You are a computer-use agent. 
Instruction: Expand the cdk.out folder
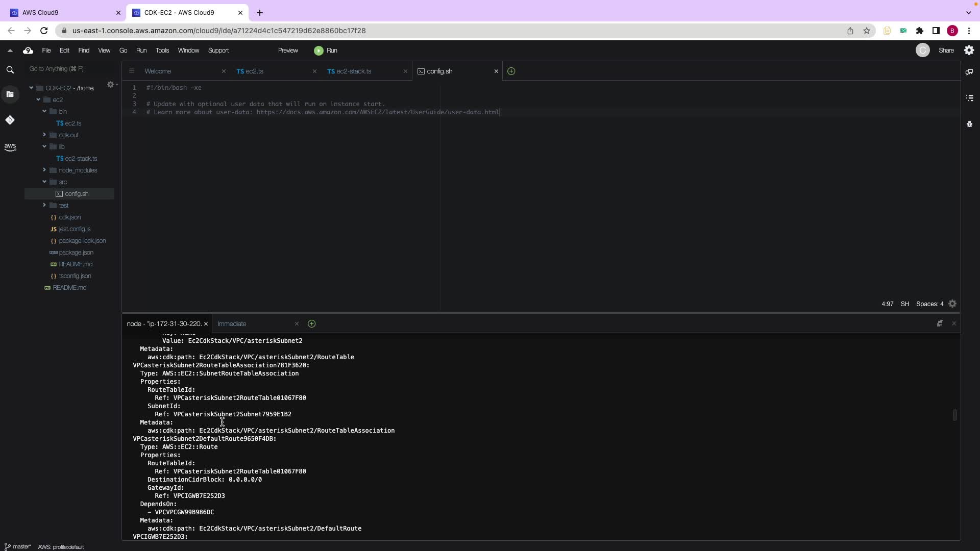[x=44, y=135]
